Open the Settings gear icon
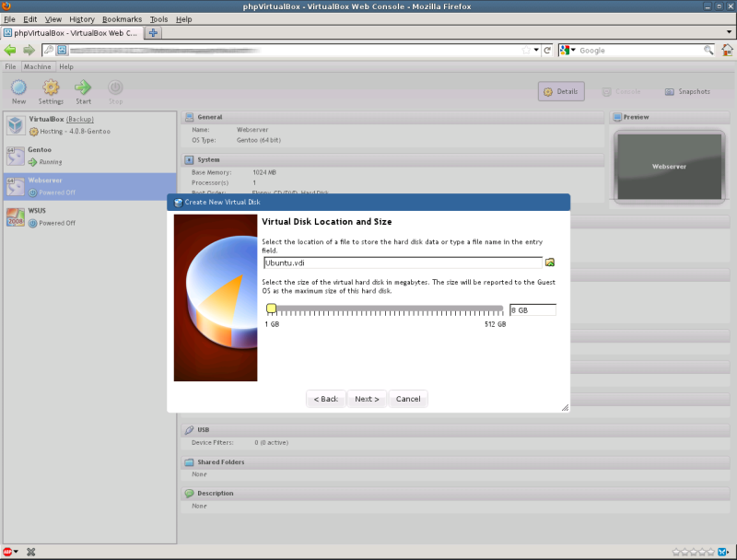 coord(51,87)
